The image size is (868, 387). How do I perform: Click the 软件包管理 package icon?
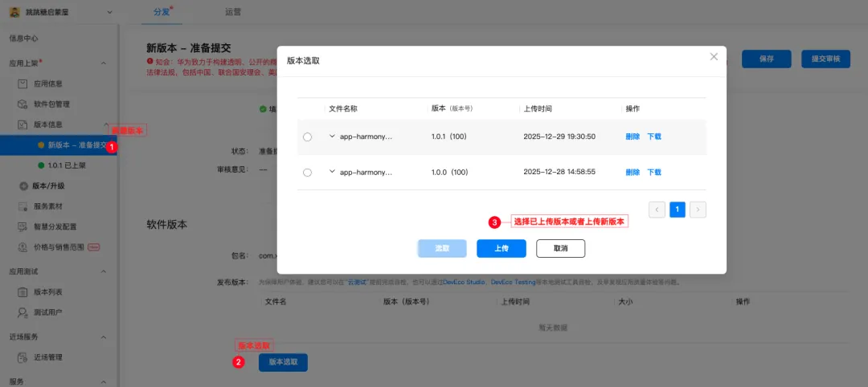point(23,104)
